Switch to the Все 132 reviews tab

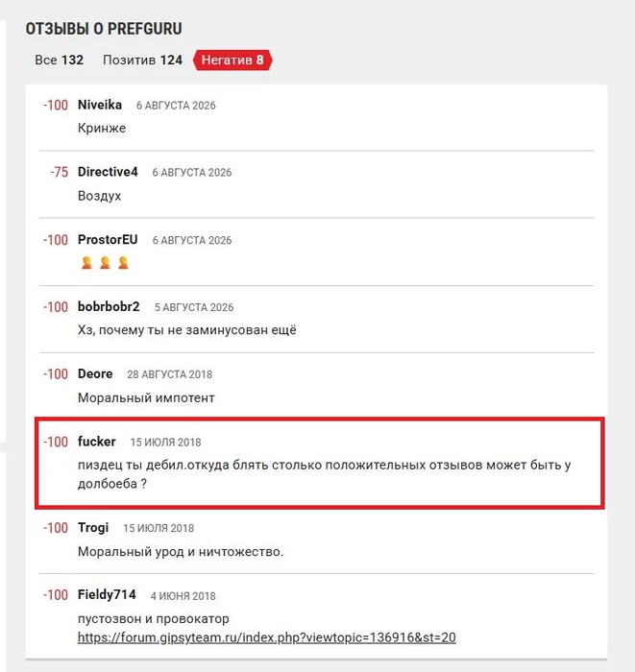59,60
